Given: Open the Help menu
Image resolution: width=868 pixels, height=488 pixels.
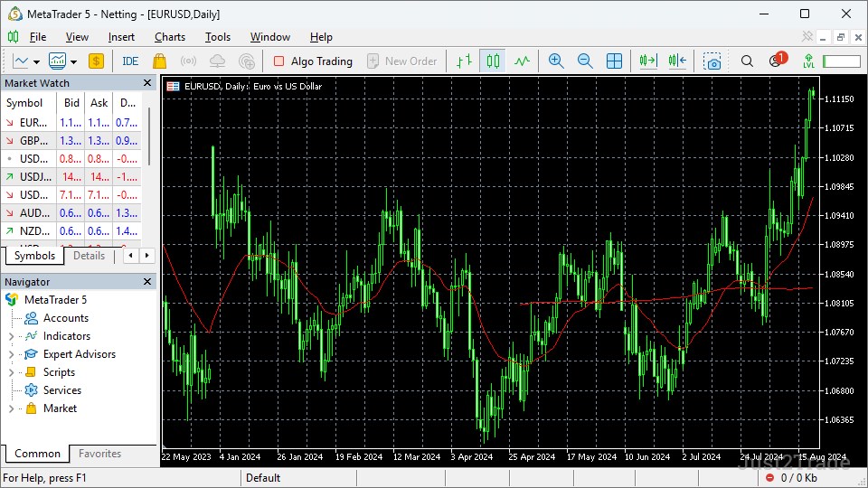Looking at the screenshot, I should pos(321,37).
